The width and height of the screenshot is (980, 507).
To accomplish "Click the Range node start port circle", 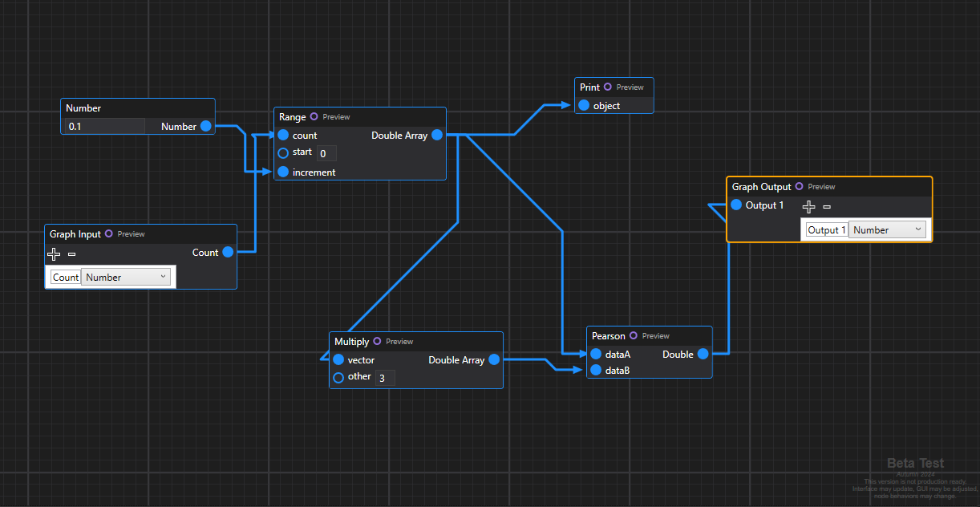I will tap(283, 152).
